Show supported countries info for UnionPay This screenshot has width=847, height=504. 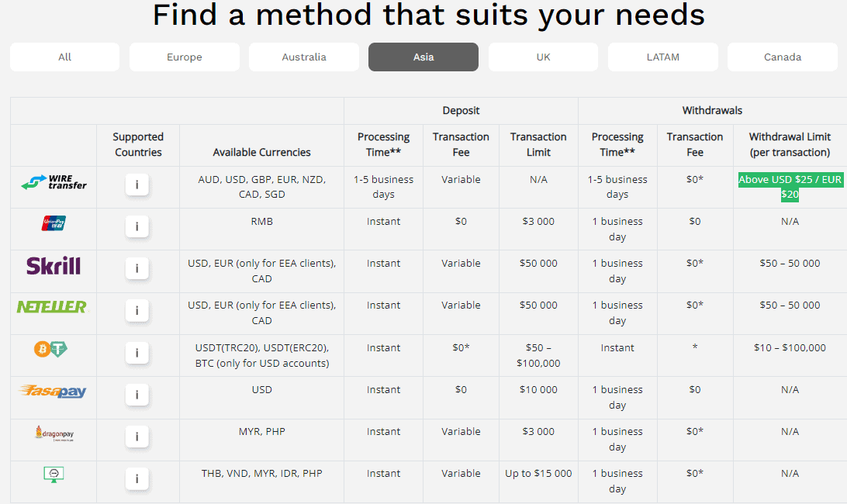click(137, 226)
